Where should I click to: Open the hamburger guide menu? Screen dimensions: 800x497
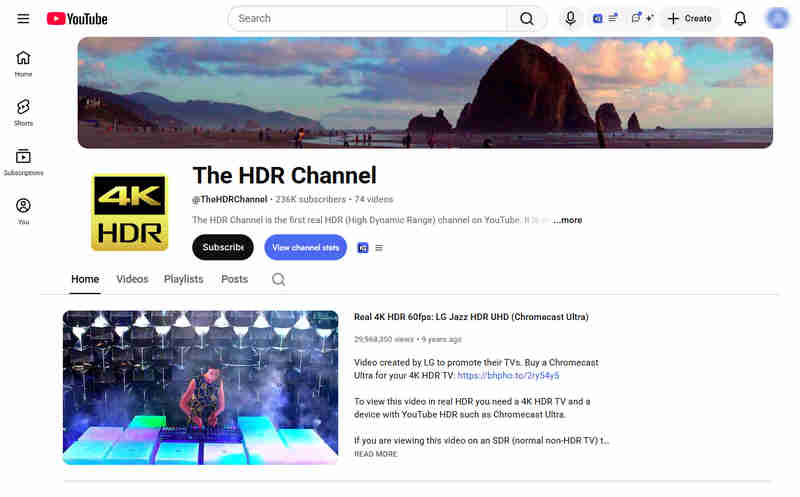click(x=23, y=19)
